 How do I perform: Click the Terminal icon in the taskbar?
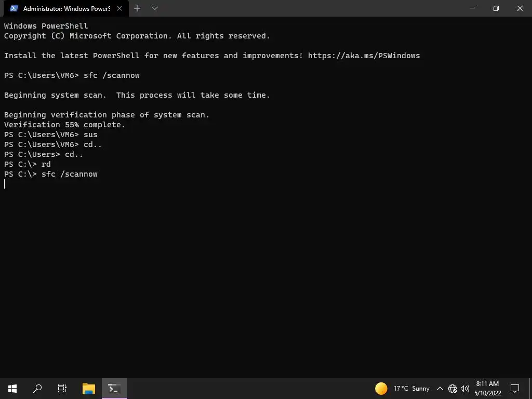(114, 389)
